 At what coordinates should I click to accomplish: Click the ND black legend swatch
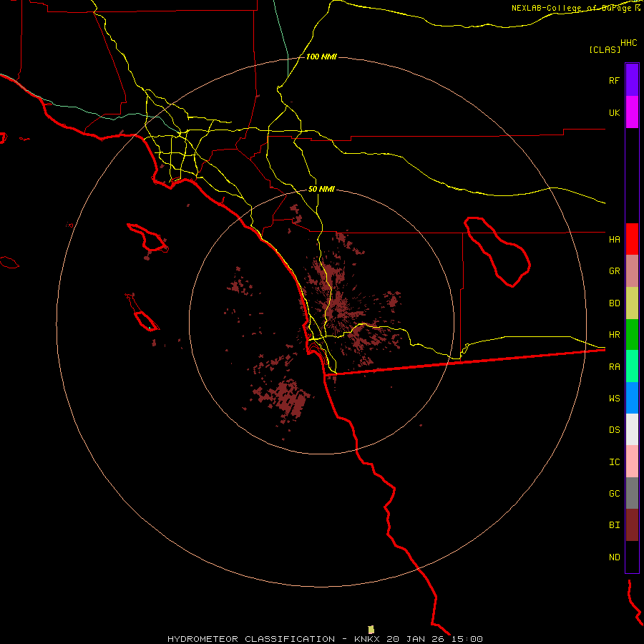pos(632,557)
